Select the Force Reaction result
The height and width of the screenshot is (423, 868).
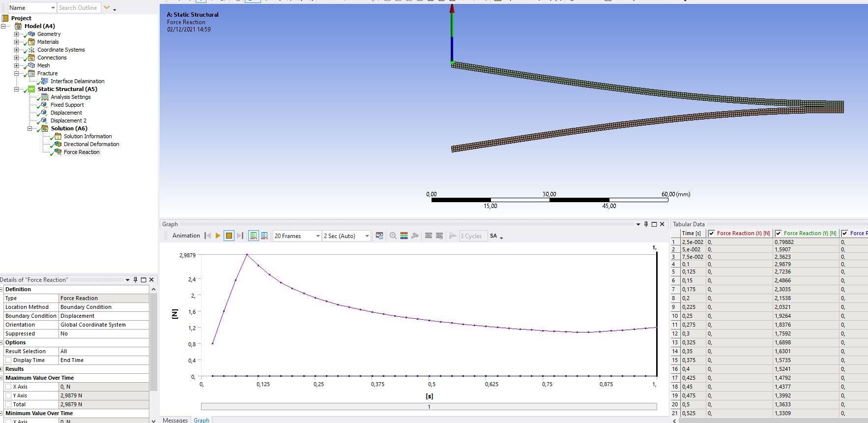pos(82,152)
